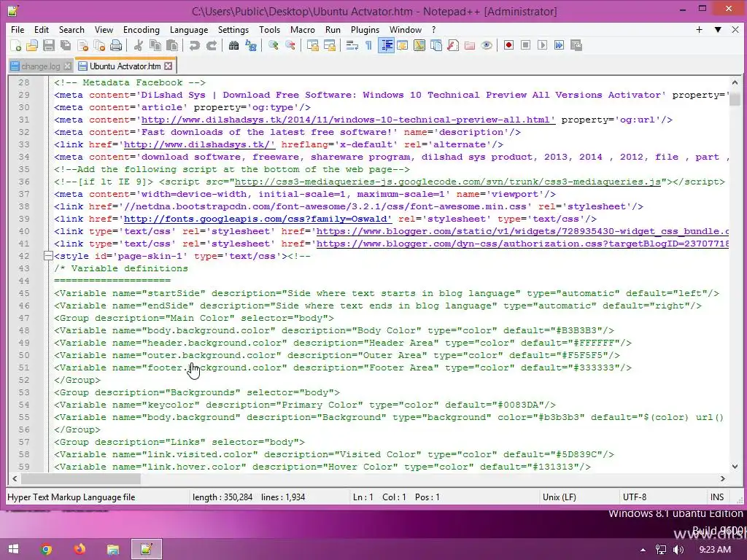Open the Encoding menu
This screenshot has width=747, height=560.
[x=141, y=29]
